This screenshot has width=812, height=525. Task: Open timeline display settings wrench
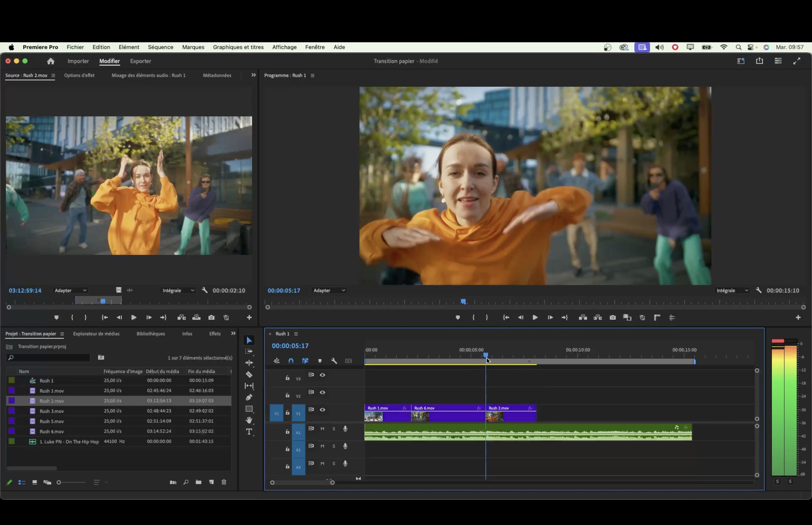point(334,361)
